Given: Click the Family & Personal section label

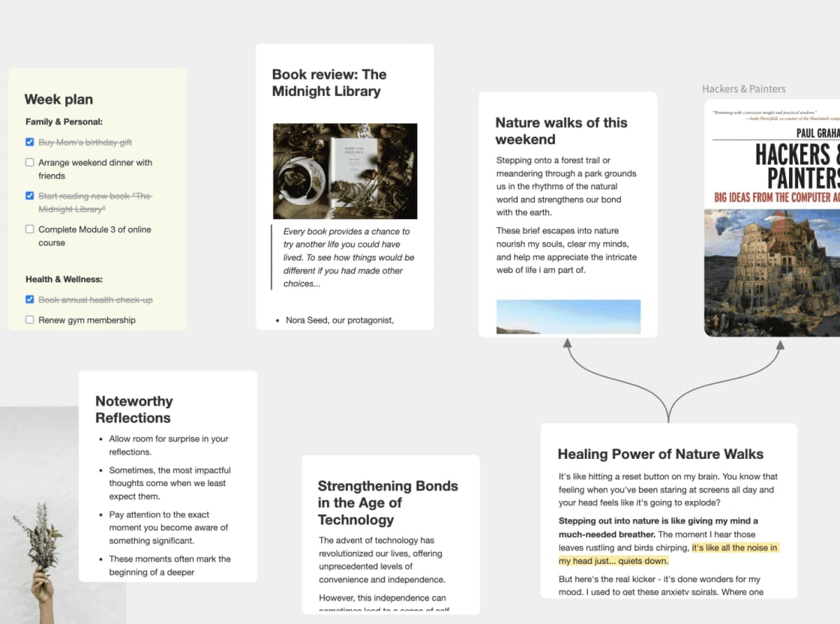Looking at the screenshot, I should [64, 122].
